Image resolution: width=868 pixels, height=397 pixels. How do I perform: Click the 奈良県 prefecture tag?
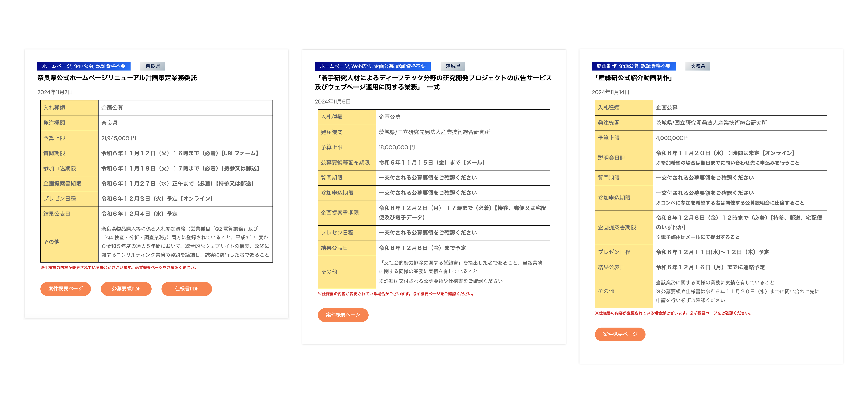pyautogui.click(x=153, y=66)
